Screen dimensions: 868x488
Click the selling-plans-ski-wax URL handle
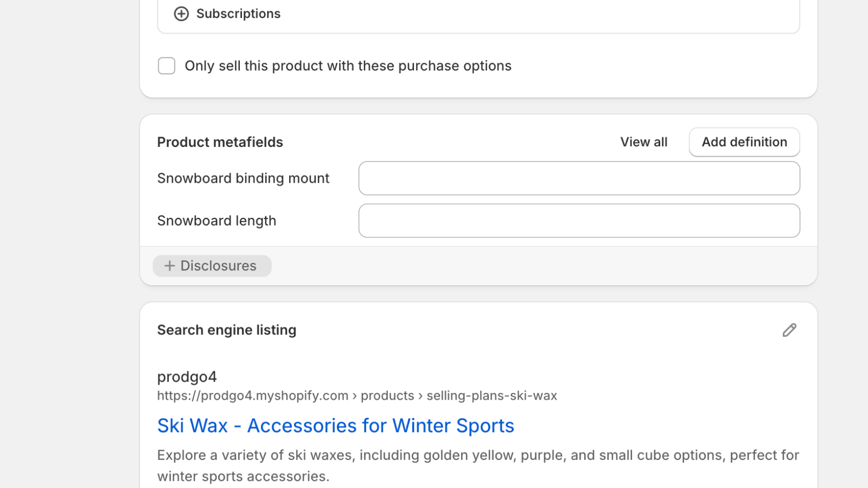(x=492, y=396)
